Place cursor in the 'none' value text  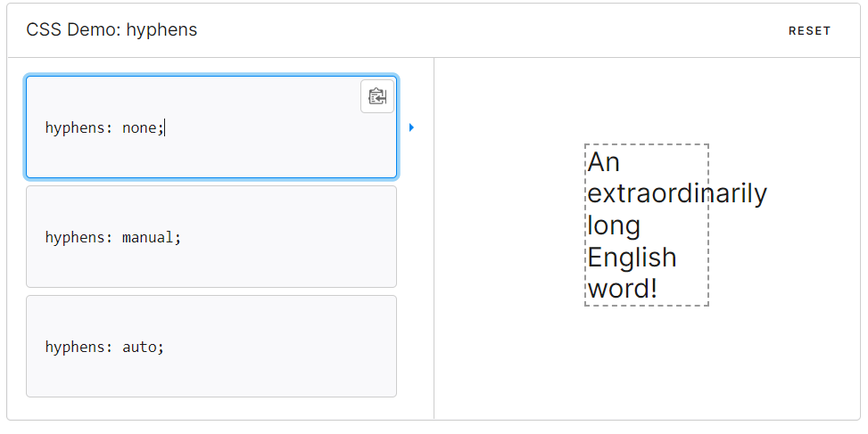(x=139, y=128)
